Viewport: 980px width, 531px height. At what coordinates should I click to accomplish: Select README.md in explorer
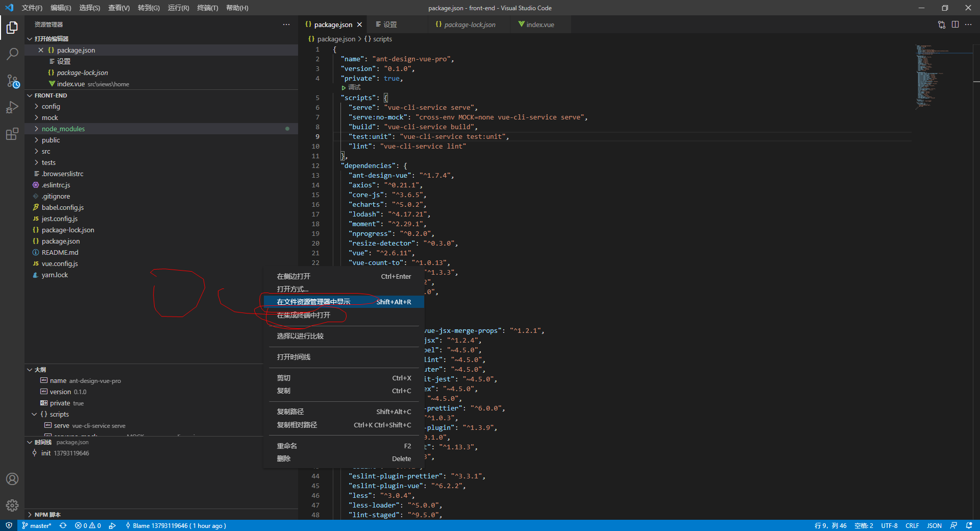click(x=161, y=252)
